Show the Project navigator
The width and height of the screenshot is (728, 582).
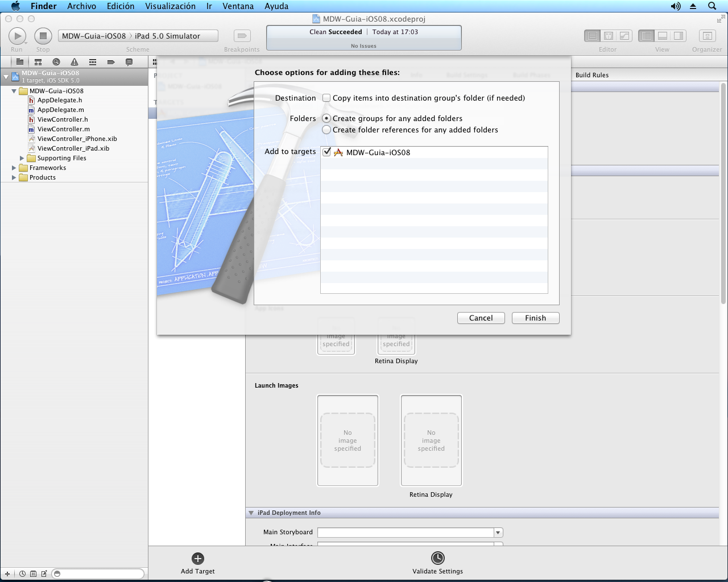click(20, 62)
